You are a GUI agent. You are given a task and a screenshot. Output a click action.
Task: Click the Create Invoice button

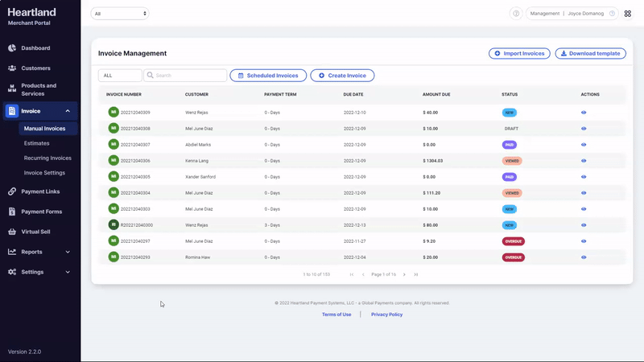pyautogui.click(x=342, y=76)
